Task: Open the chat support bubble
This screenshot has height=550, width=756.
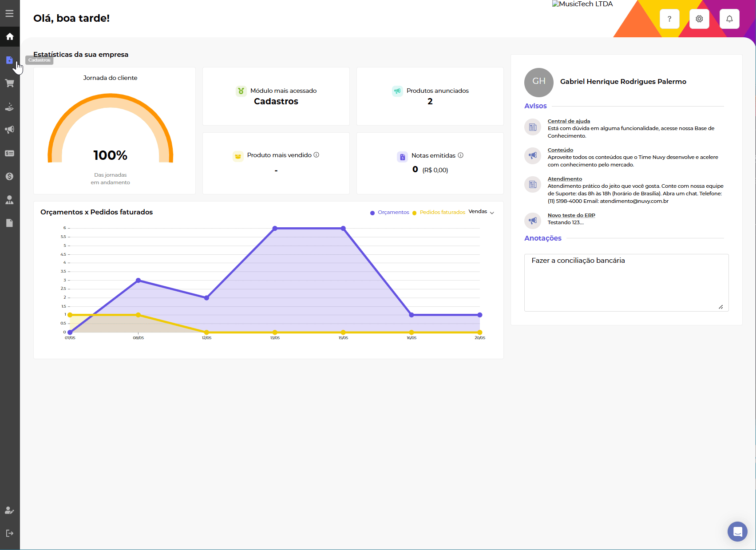Action: (737, 531)
